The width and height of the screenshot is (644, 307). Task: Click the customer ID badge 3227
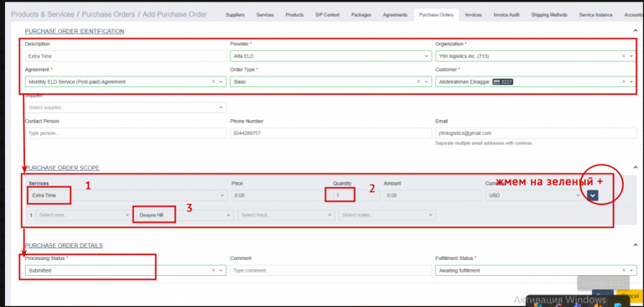coord(503,82)
